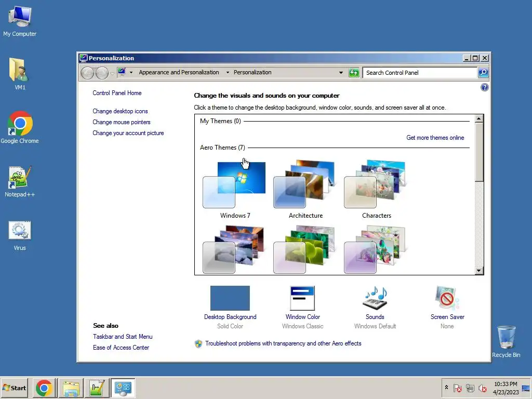This screenshot has height=399, width=532.
Task: Click the Control Panel taskbar button
Action: point(123,388)
